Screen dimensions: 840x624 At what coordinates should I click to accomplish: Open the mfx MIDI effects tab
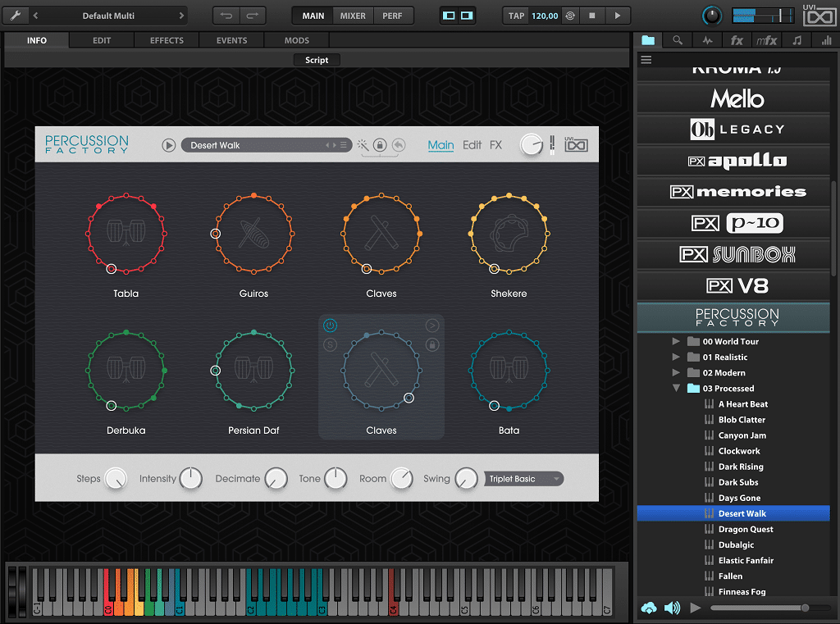[767, 40]
